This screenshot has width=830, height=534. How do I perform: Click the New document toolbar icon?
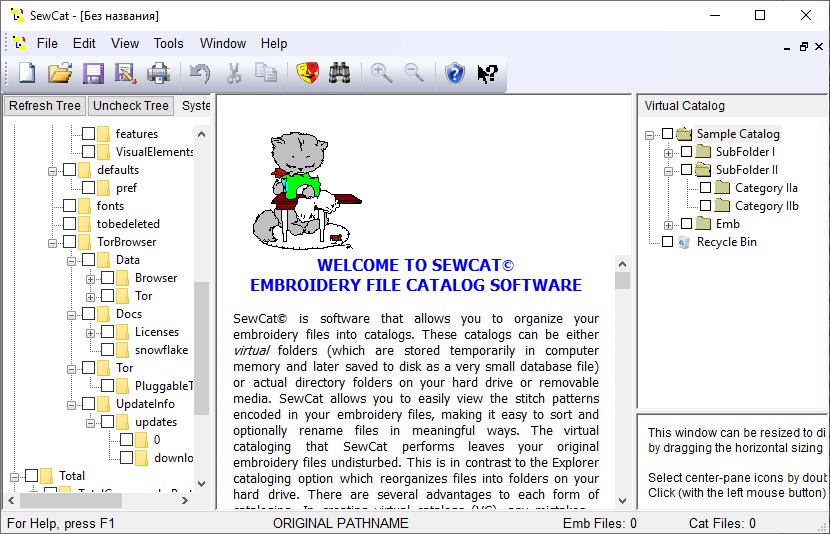[26, 73]
